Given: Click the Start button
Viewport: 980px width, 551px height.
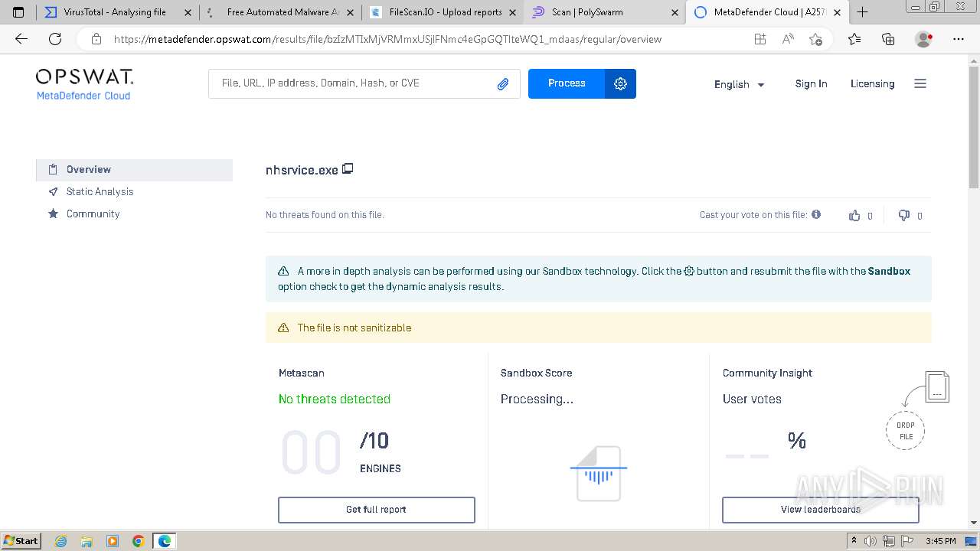Looking at the screenshot, I should click(x=21, y=541).
